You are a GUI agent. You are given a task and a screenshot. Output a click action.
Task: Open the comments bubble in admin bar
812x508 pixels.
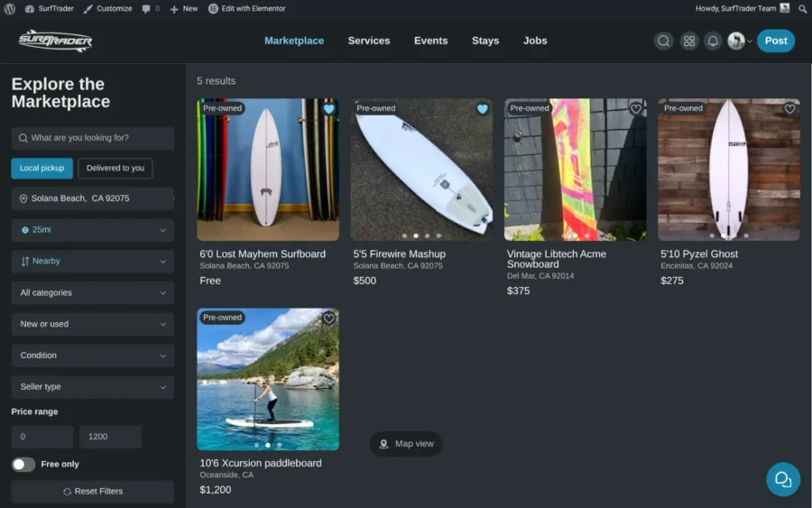point(151,9)
